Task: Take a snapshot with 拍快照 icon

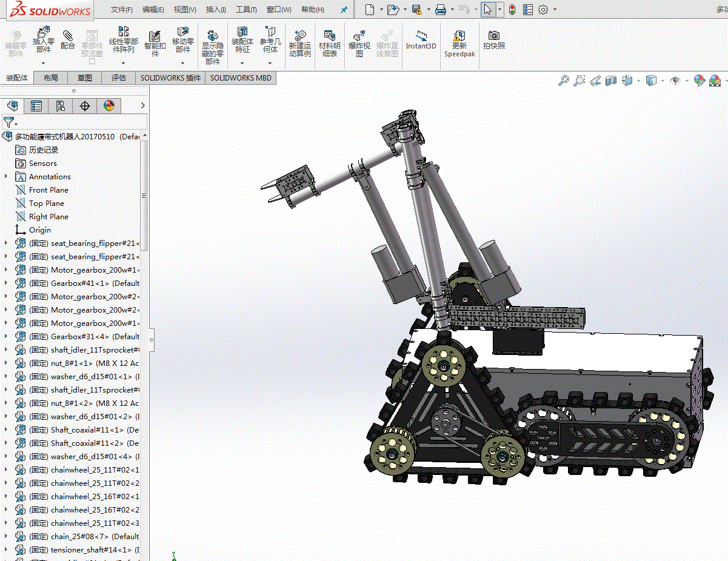Action: click(x=494, y=39)
